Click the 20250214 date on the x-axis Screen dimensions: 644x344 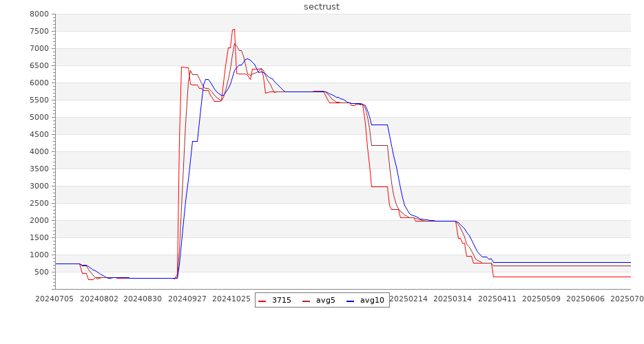408,299
